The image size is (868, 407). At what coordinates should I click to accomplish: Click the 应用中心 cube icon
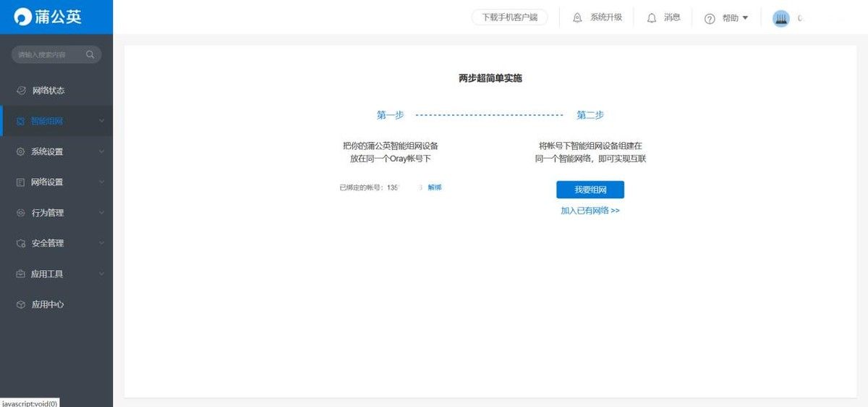click(x=21, y=305)
